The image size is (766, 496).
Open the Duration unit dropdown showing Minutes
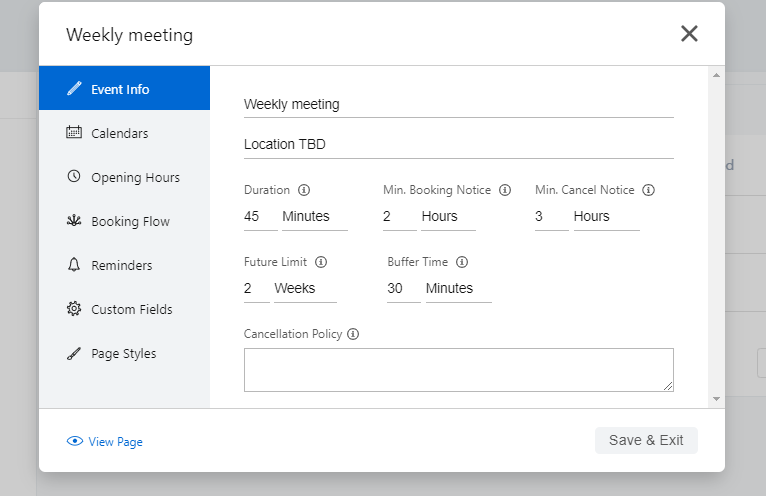(313, 216)
